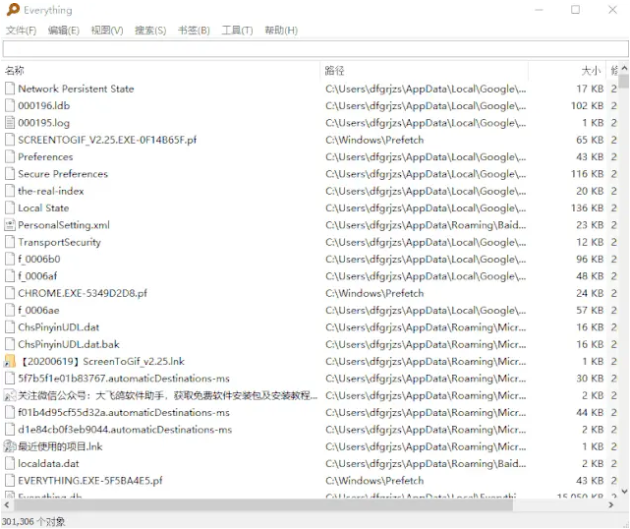Open the 书签(B) menu
The image size is (630, 529).
(194, 31)
